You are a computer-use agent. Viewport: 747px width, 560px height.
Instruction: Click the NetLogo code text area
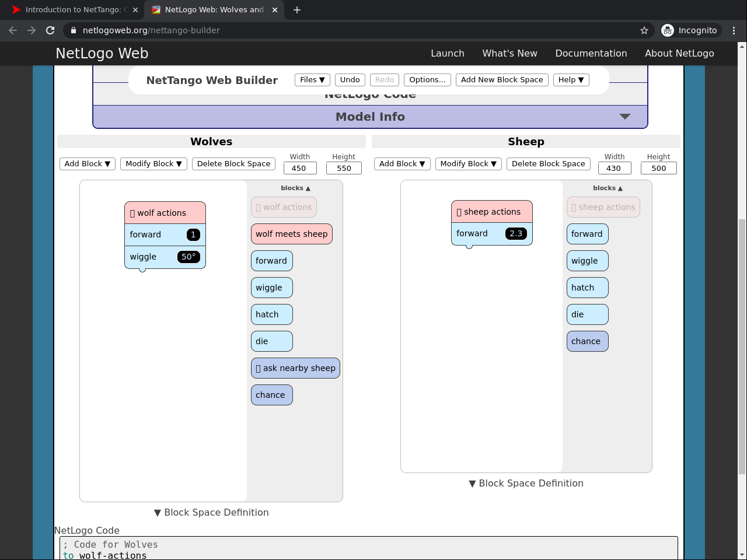(x=369, y=548)
